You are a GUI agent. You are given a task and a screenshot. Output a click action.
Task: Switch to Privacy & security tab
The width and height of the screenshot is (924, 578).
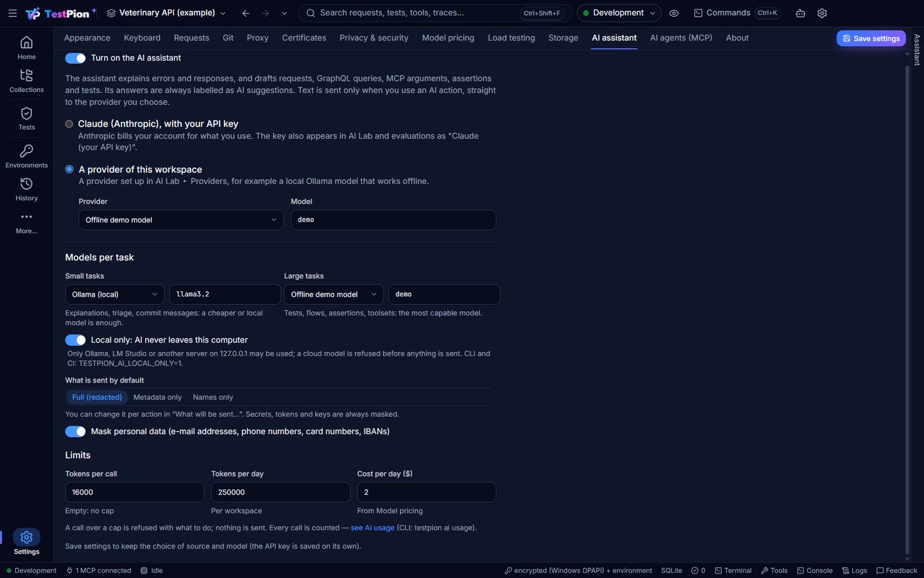tap(374, 38)
